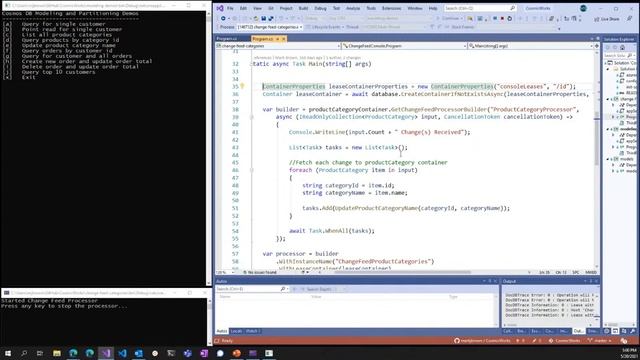Open File Explorer from the taskbar

coord(57,353)
